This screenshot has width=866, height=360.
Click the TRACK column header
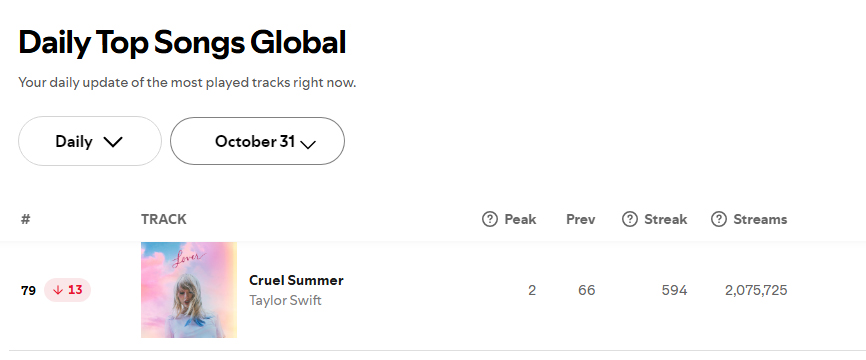point(163,219)
